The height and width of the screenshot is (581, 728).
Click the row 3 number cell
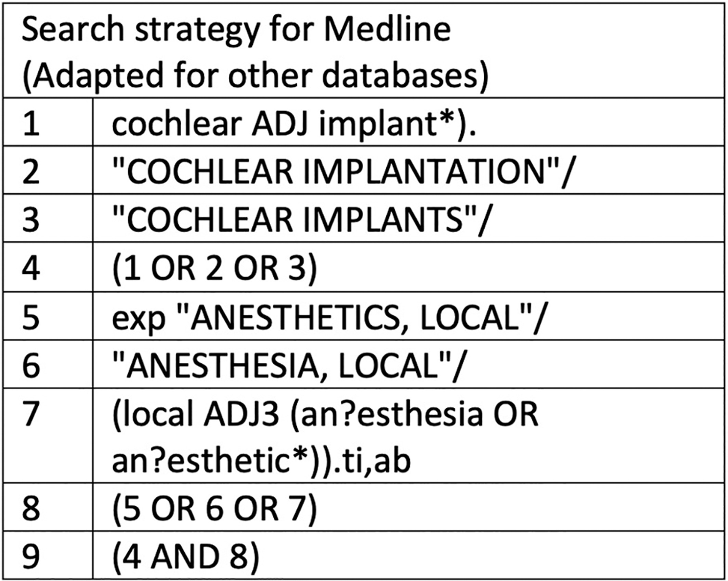click(x=48, y=218)
